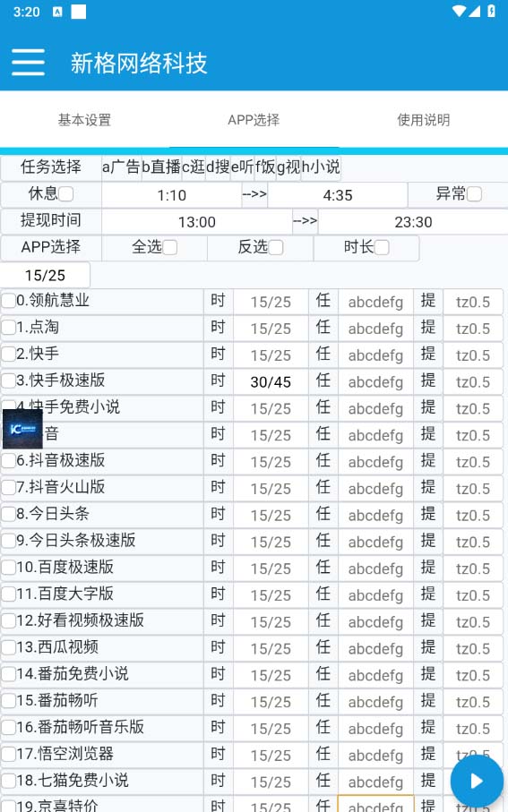The image size is (508, 812).
Task: Select the h小说 task option
Action: coord(321,167)
